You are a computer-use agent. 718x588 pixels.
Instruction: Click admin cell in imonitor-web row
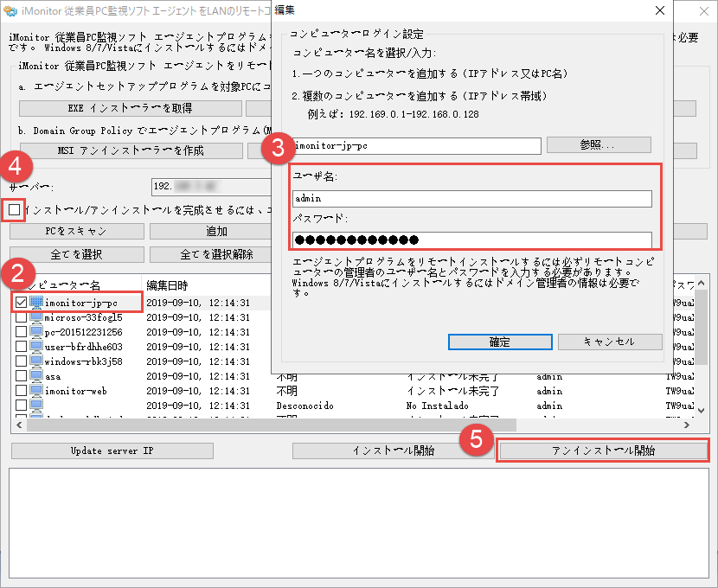pyautogui.click(x=549, y=391)
